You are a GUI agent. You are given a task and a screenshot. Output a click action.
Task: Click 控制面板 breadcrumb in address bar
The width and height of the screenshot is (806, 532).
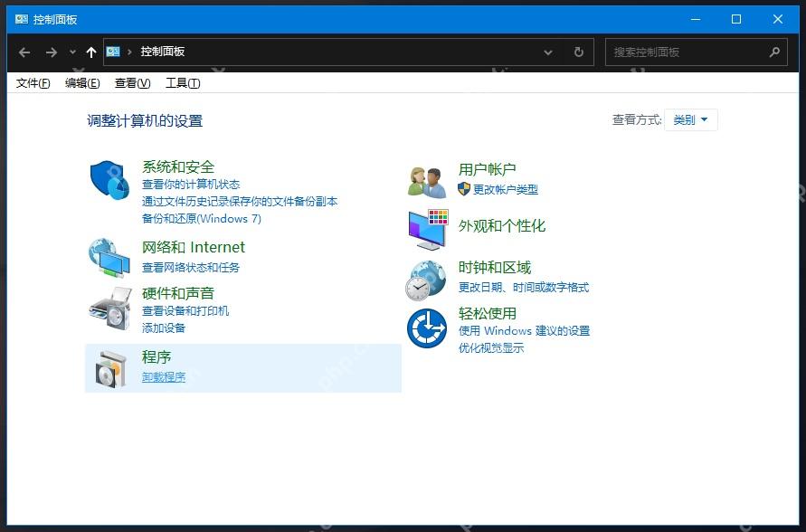point(163,52)
